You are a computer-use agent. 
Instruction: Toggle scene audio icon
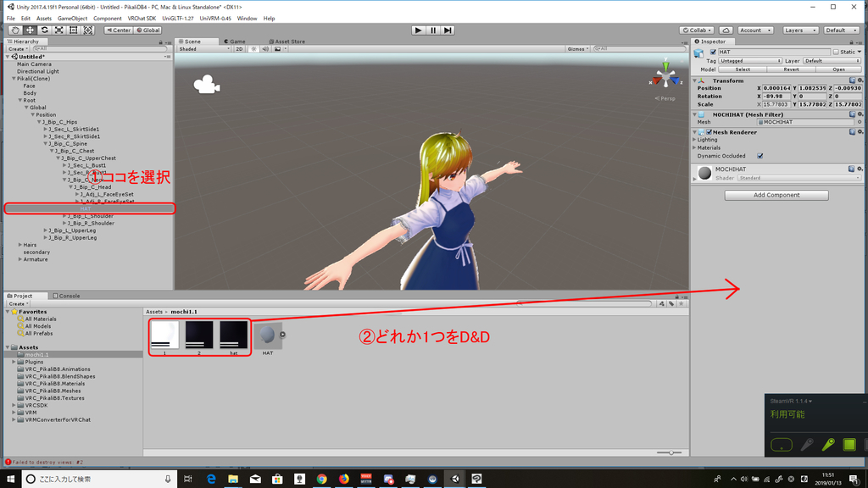265,48
